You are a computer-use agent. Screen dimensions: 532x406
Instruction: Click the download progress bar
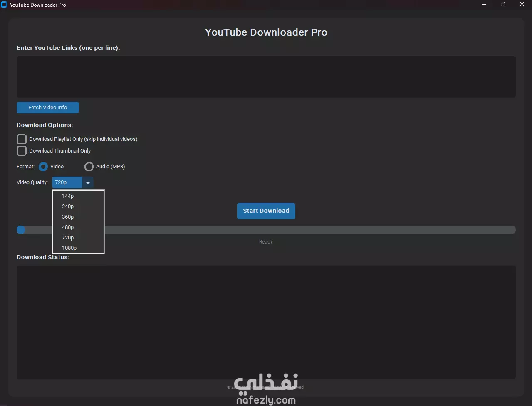click(x=266, y=230)
